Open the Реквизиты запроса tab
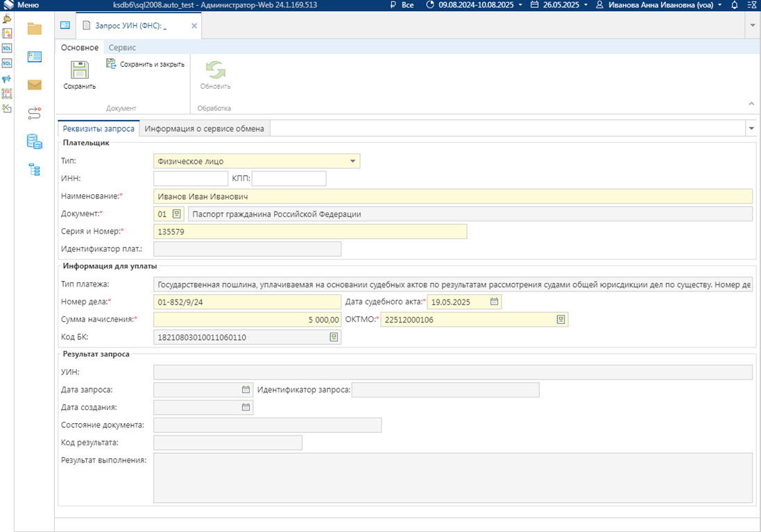Screen dimensions: 761x532 [99, 128]
